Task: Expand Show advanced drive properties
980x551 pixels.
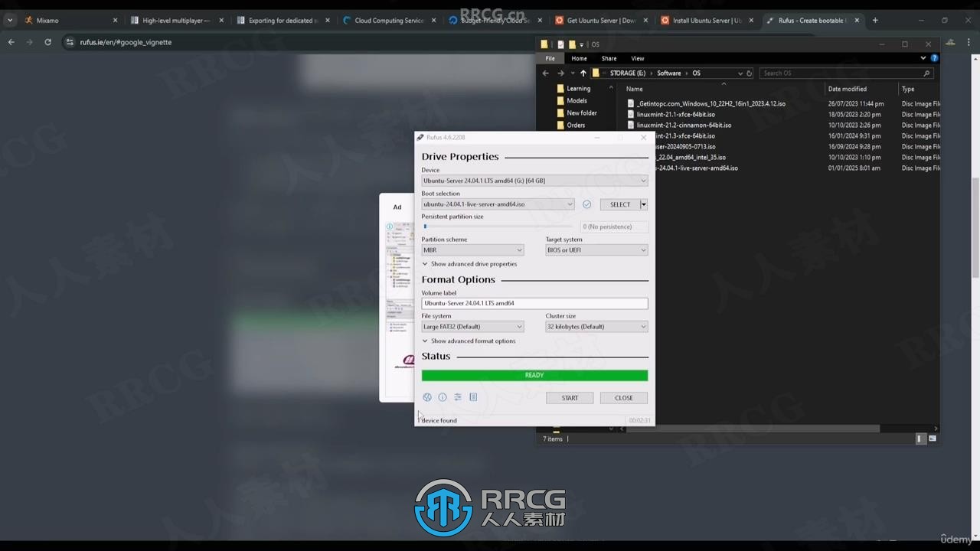Action: pyautogui.click(x=469, y=264)
